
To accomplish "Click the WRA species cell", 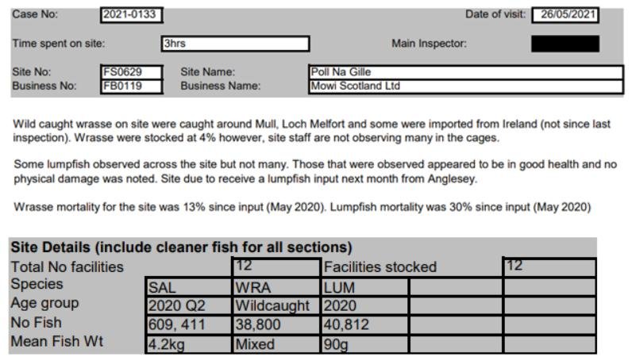I will pos(276,286).
